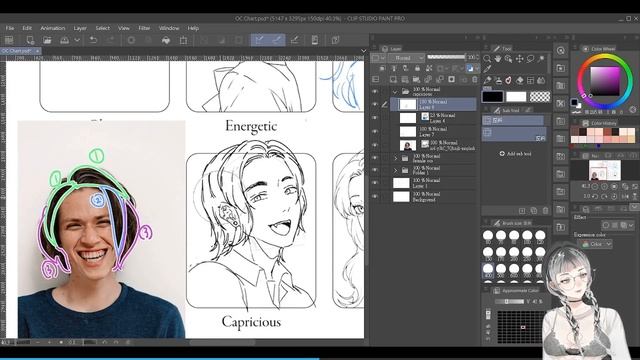
Task: Click the Delete layer trash icon
Action: coord(474,80)
